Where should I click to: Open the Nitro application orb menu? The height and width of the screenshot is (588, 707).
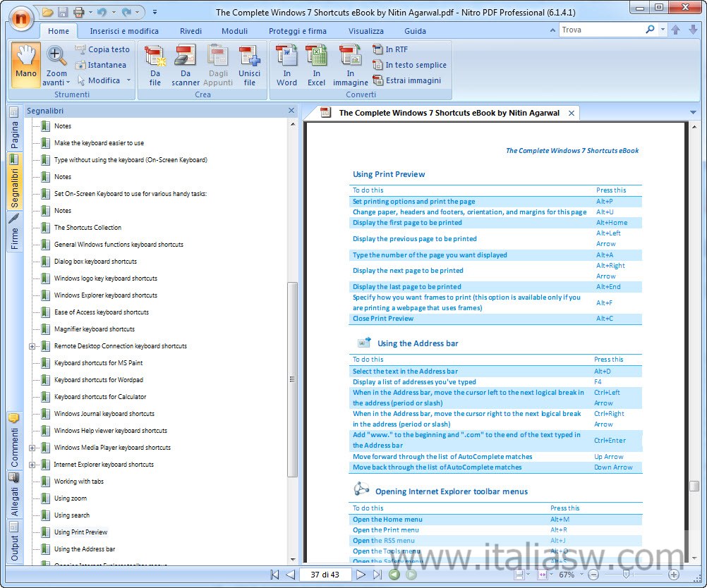[x=20, y=18]
